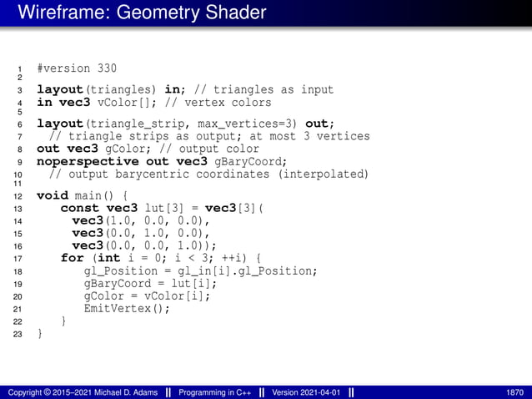Screen dimensions: 532x399
Task: Click 'layout(triangle_strip, max_vertices=3) out;' line
Action: pos(186,124)
